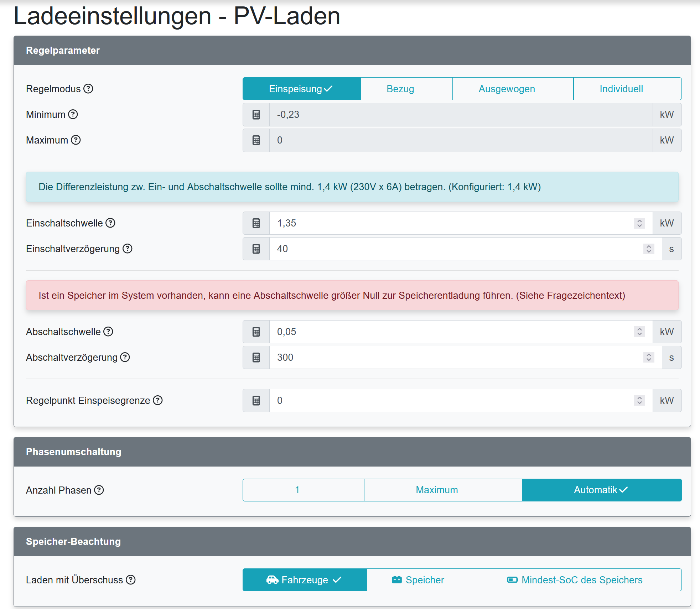700x609 pixels.
Task: Click calculator icon in Abschaltschwelle row
Action: coord(256,332)
